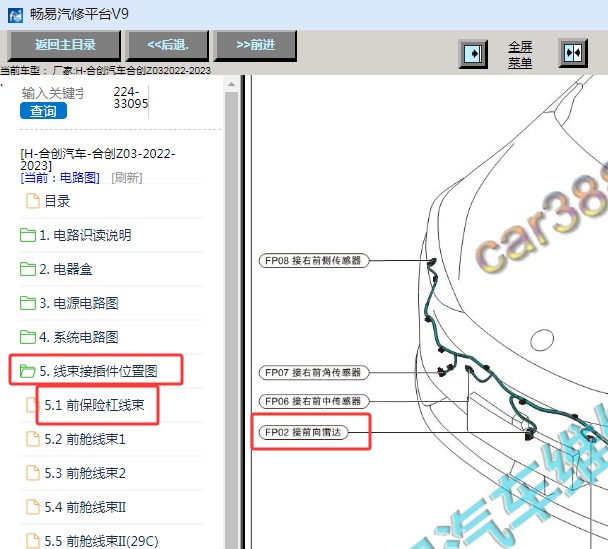Click the blue 查询 search button

click(x=43, y=111)
